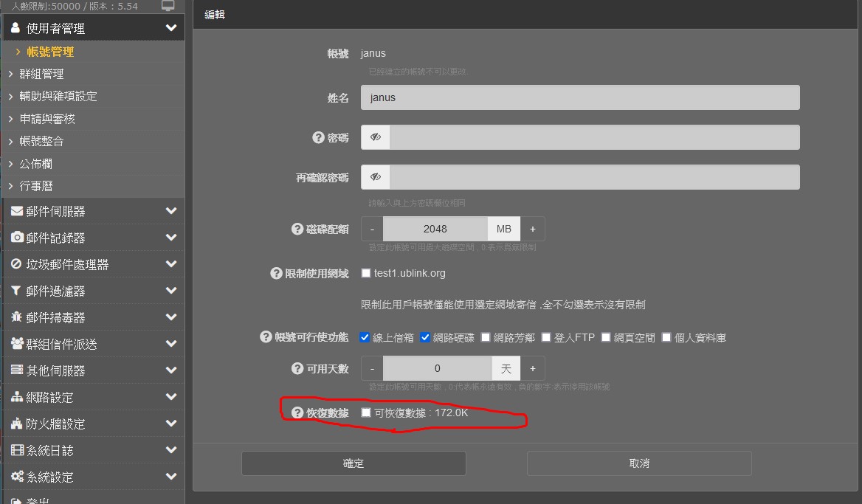Check the 可恢復數據 checkbox

pos(366,413)
